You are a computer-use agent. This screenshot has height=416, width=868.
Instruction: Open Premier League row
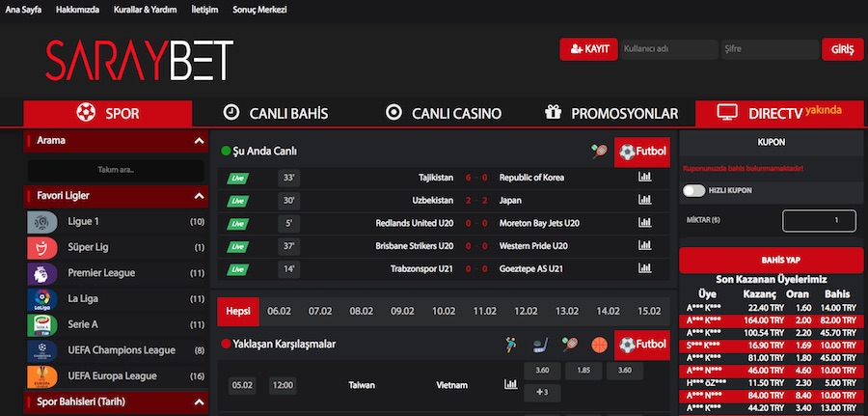pos(117,273)
